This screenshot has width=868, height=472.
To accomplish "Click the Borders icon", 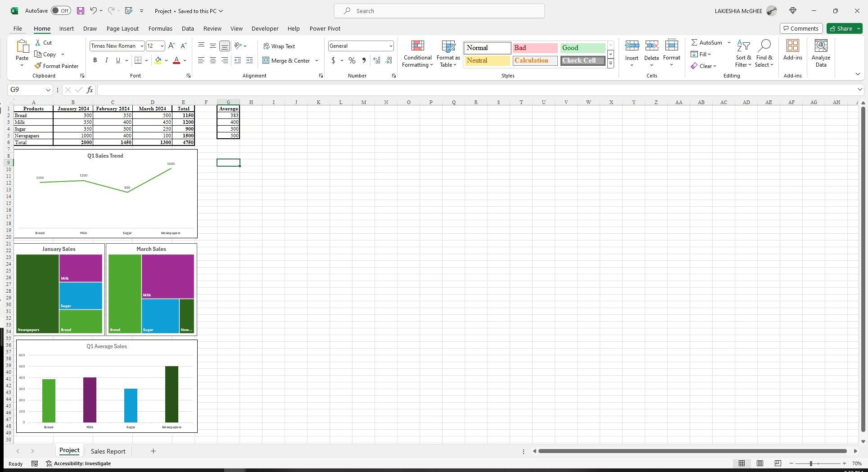I will click(x=138, y=60).
